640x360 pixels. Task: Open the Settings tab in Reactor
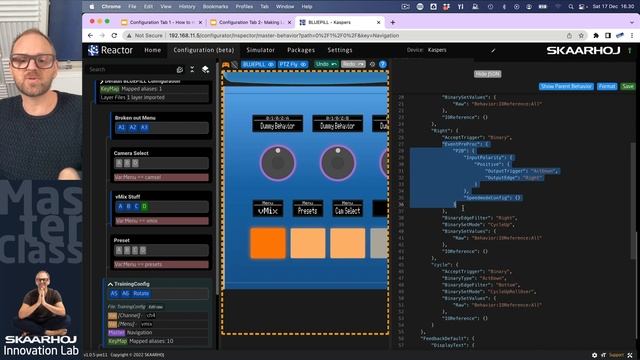(x=340, y=50)
